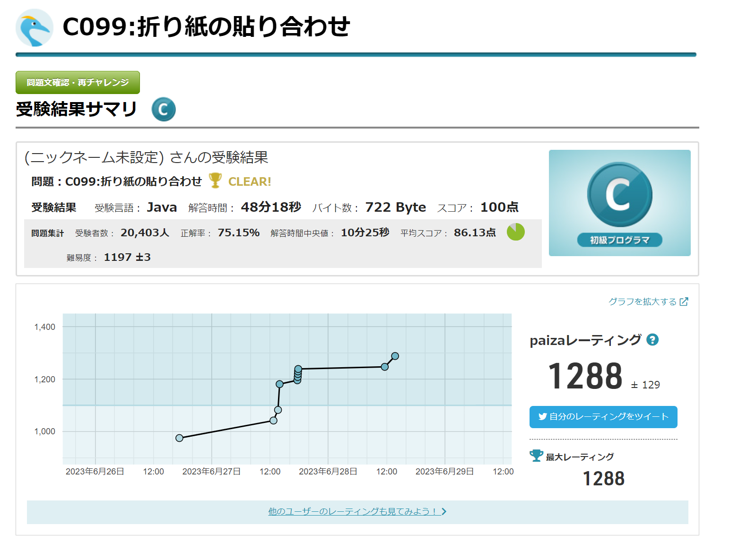Open the paizaレーティング help question mark

click(652, 340)
